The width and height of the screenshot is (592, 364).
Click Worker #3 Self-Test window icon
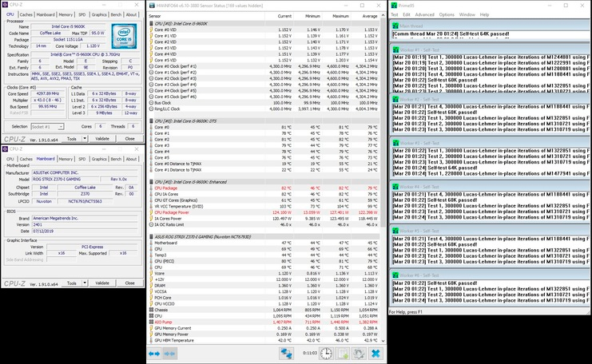coord(395,143)
